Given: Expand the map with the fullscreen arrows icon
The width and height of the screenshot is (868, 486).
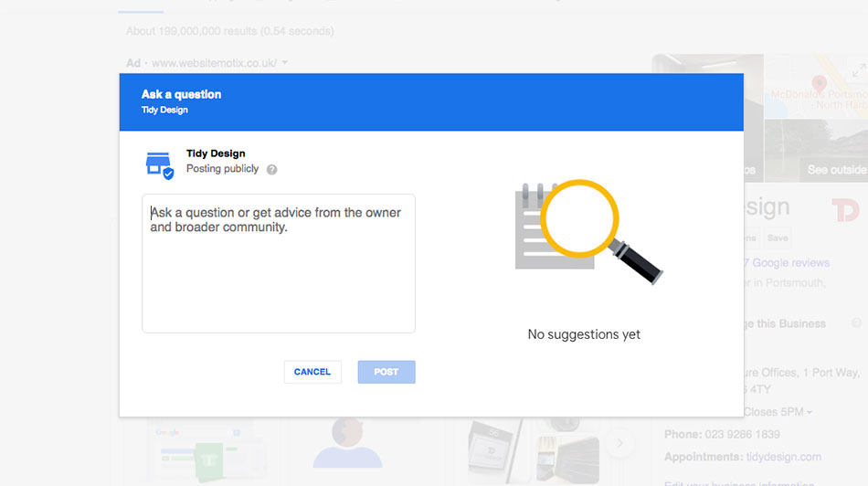Looking at the screenshot, I should [x=859, y=71].
